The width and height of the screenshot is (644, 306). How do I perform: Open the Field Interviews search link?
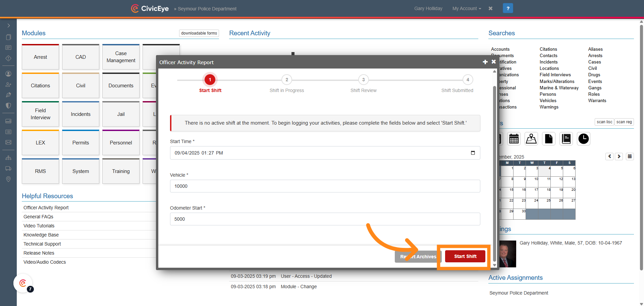point(555,75)
